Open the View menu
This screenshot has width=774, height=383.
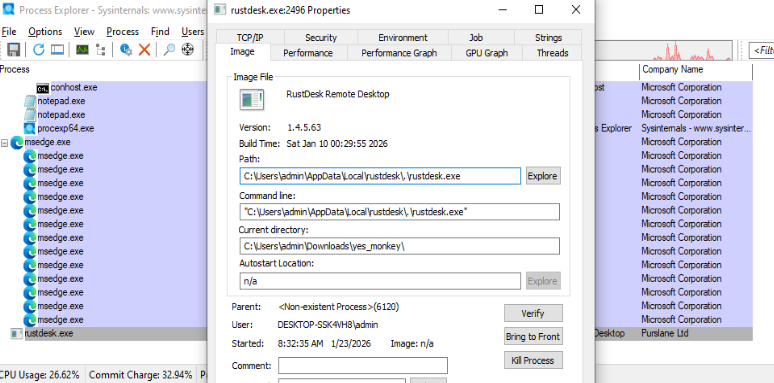tap(84, 32)
